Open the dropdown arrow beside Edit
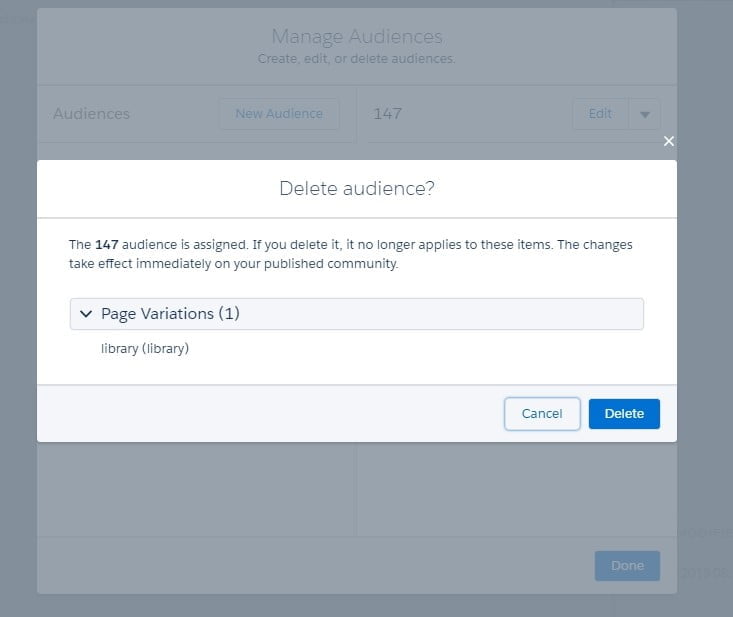 [x=644, y=114]
